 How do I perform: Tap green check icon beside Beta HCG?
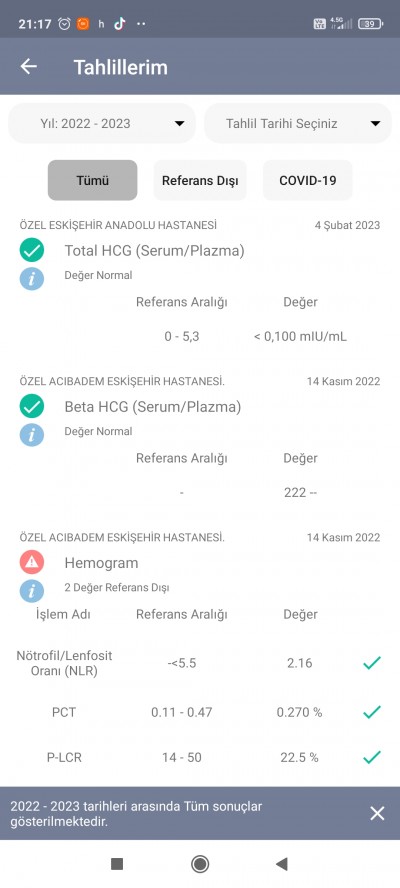[32, 406]
